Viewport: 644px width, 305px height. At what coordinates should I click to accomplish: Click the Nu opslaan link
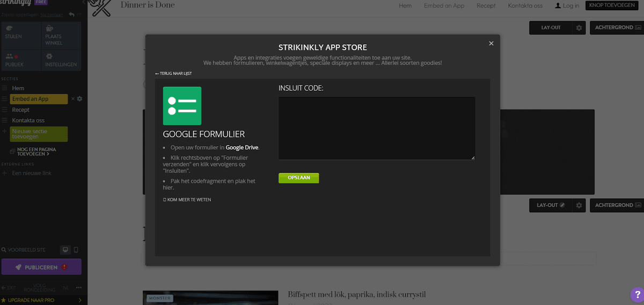(x=52, y=14)
